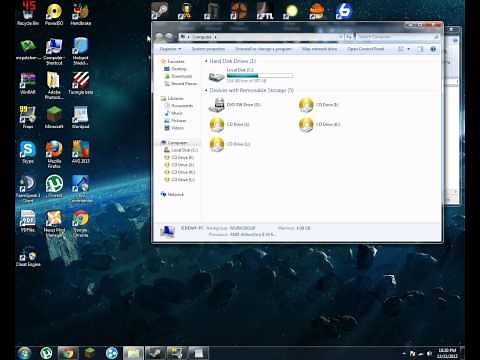Select Computer in the navigation pane
480x360 pixels.
pos(175,143)
